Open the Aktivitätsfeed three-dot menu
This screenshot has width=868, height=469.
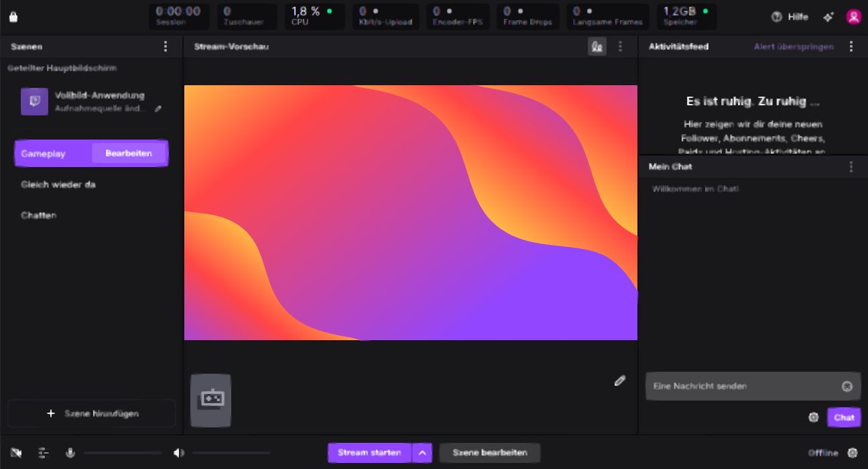pos(851,46)
